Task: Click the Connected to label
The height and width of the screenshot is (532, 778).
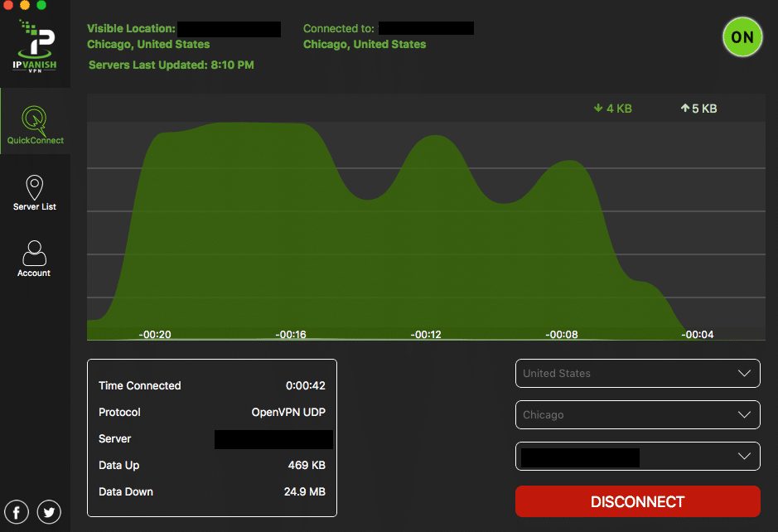Action: point(338,29)
